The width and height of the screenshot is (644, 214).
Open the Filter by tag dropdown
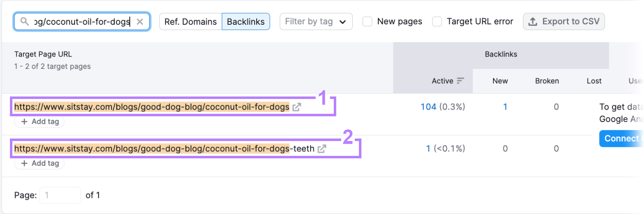(x=316, y=22)
